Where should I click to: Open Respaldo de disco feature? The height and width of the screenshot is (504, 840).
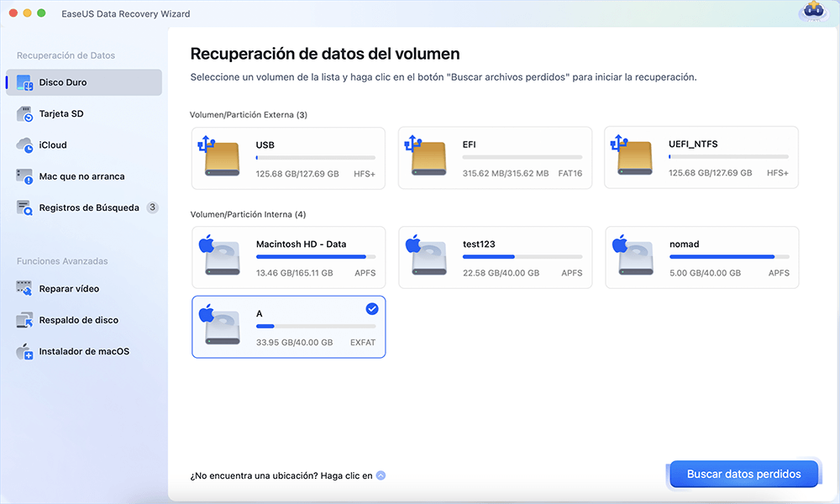pyautogui.click(x=84, y=320)
